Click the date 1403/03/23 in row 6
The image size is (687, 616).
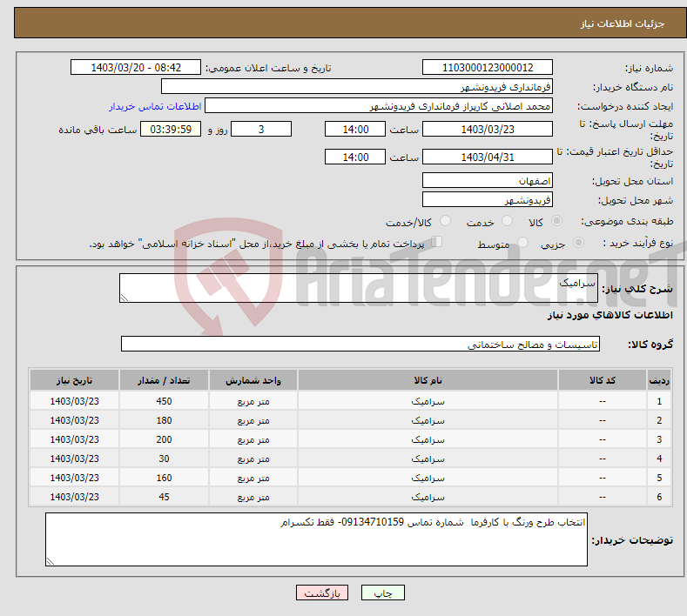pos(75,497)
